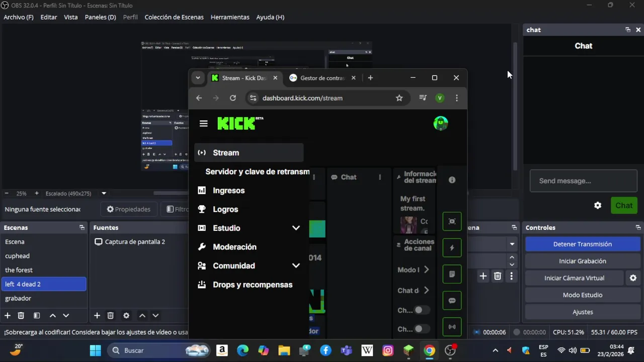Open Chat d... channel action chevron
Image resolution: width=644 pixels, height=362 pixels.
click(426, 290)
